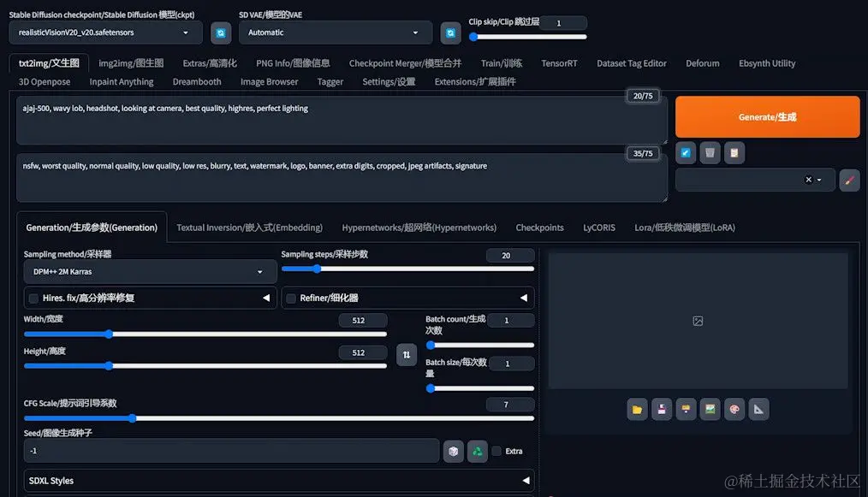This screenshot has height=497, width=868.
Task: Switch to Hypernetworks tab
Action: pos(419,228)
